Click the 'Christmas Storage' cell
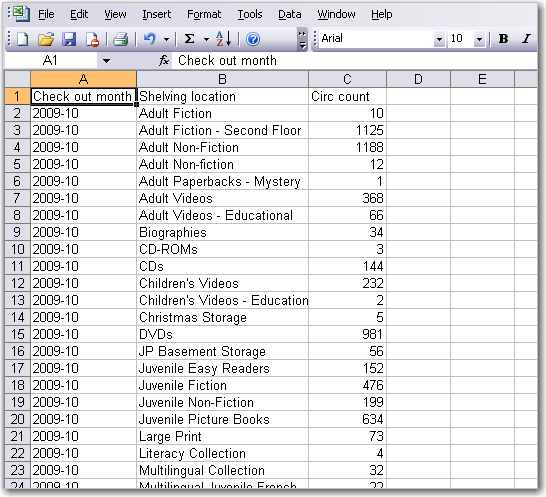The height and width of the screenshot is (497, 546). pos(222,317)
